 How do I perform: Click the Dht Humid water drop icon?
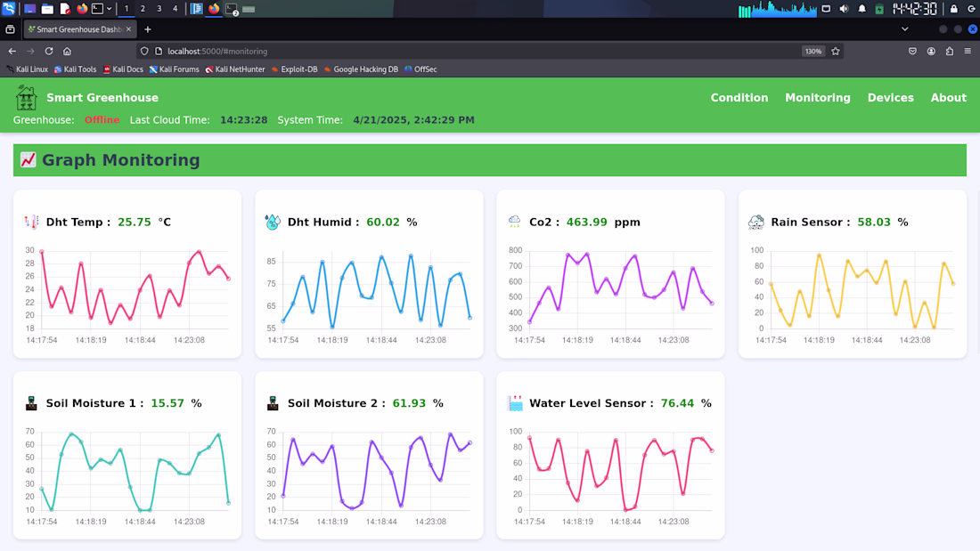point(273,222)
